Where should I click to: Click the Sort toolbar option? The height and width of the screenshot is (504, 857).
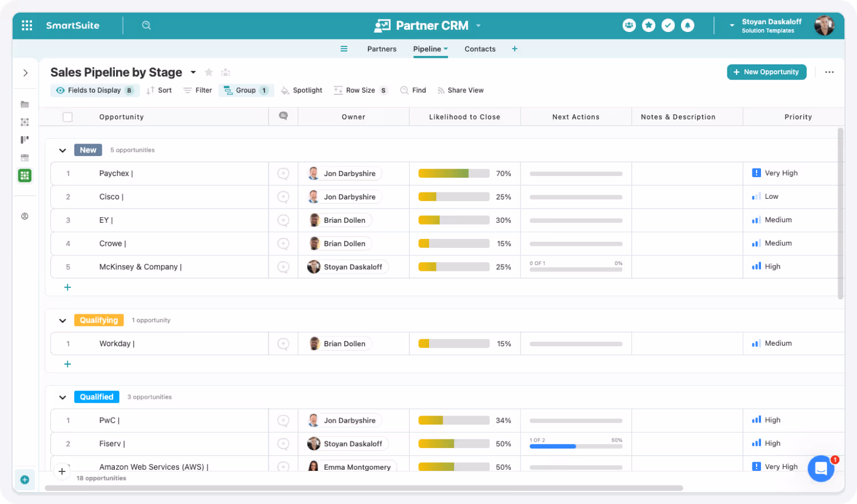coord(159,90)
